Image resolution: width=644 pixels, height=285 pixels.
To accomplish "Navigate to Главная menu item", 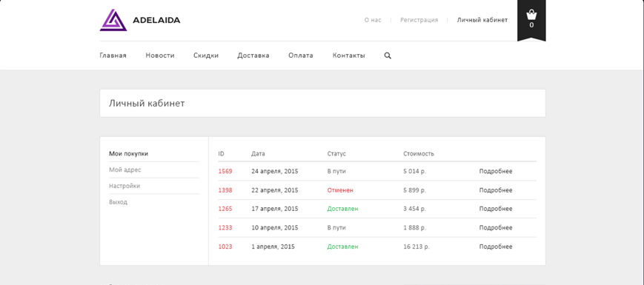I will tap(113, 56).
